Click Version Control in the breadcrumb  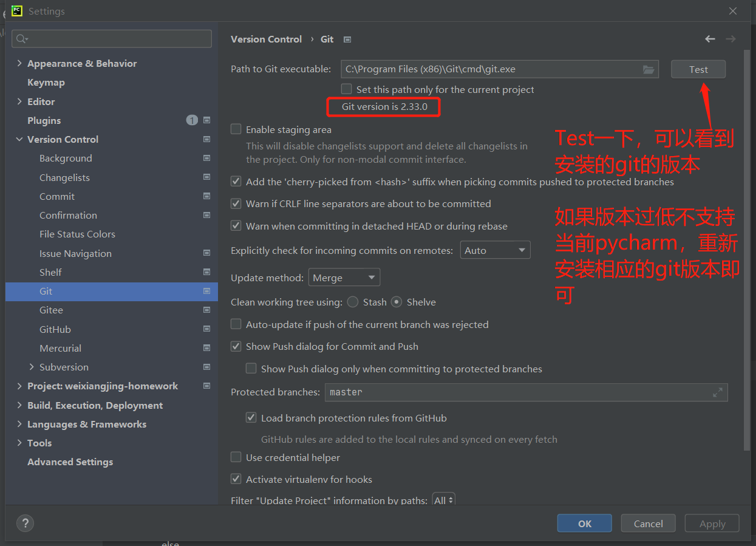click(266, 39)
